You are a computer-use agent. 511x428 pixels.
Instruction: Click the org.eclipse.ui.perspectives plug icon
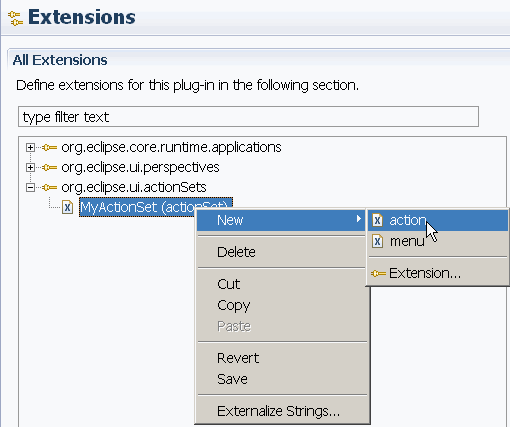(x=50, y=167)
